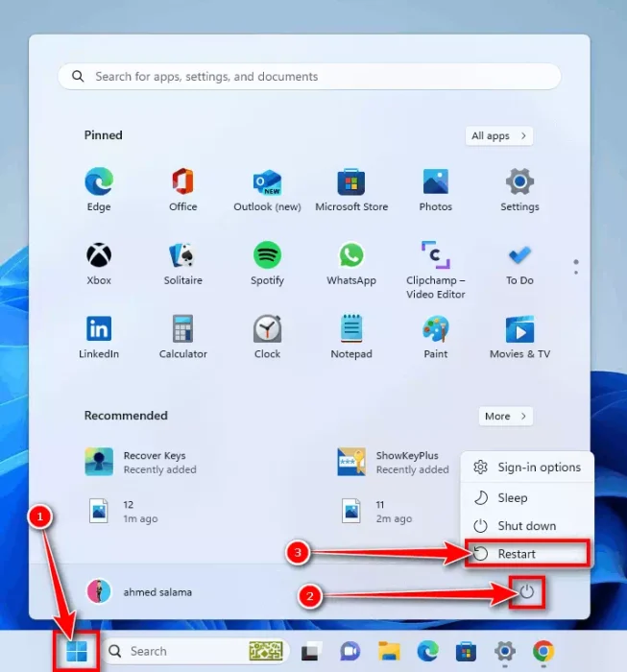627x672 pixels.
Task: Open LinkedIn app
Action: pos(99,337)
